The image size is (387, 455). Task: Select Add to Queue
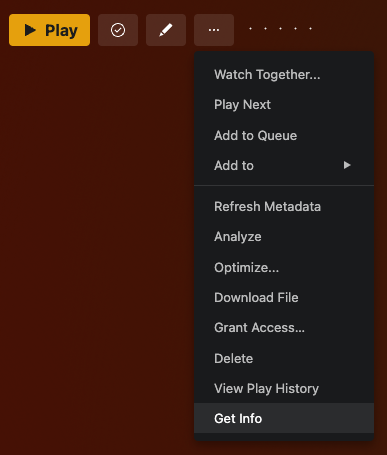[284, 135]
